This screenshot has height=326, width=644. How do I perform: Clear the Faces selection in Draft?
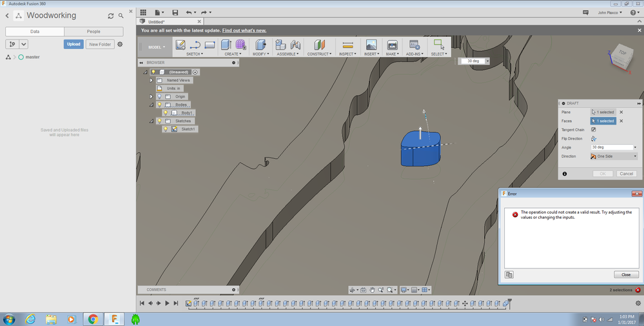click(x=621, y=121)
